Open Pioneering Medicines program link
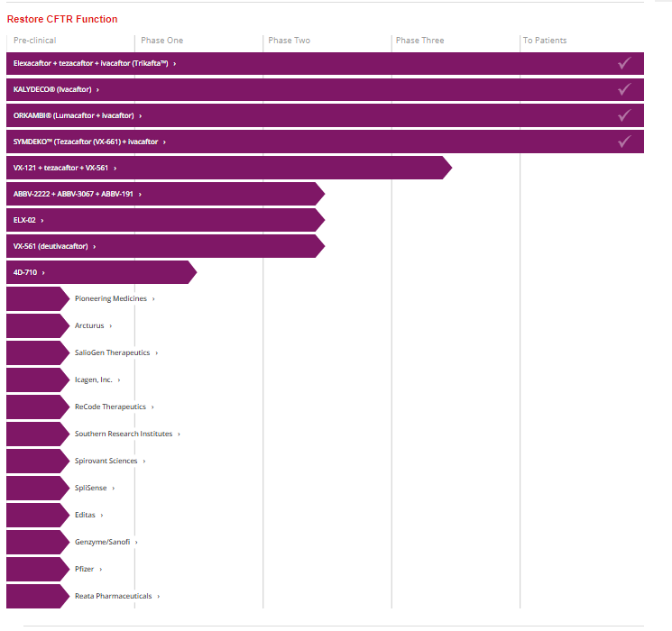The width and height of the screenshot is (672, 631). [x=111, y=298]
